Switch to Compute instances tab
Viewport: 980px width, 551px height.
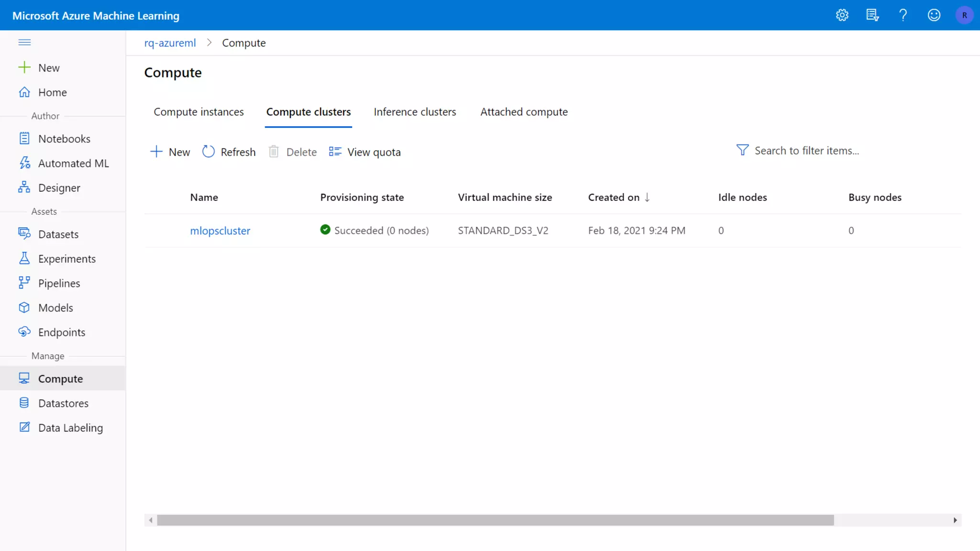[x=199, y=112]
